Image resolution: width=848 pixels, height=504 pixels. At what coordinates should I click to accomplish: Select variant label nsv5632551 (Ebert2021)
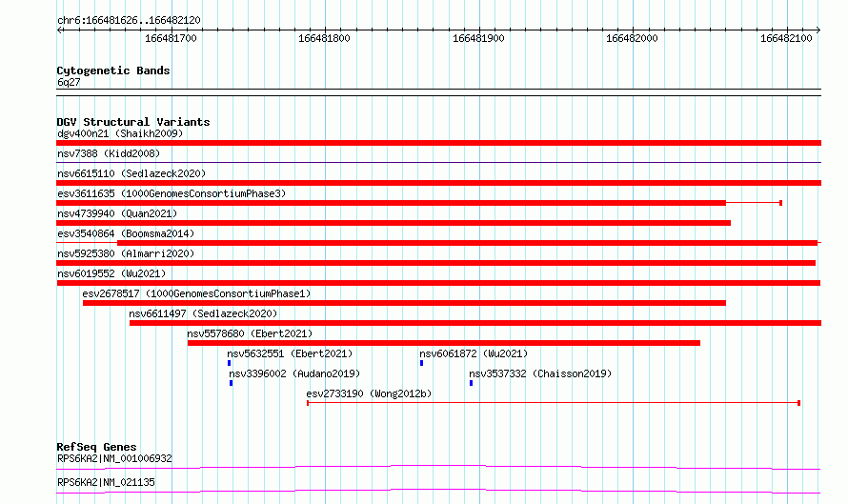[x=290, y=353]
